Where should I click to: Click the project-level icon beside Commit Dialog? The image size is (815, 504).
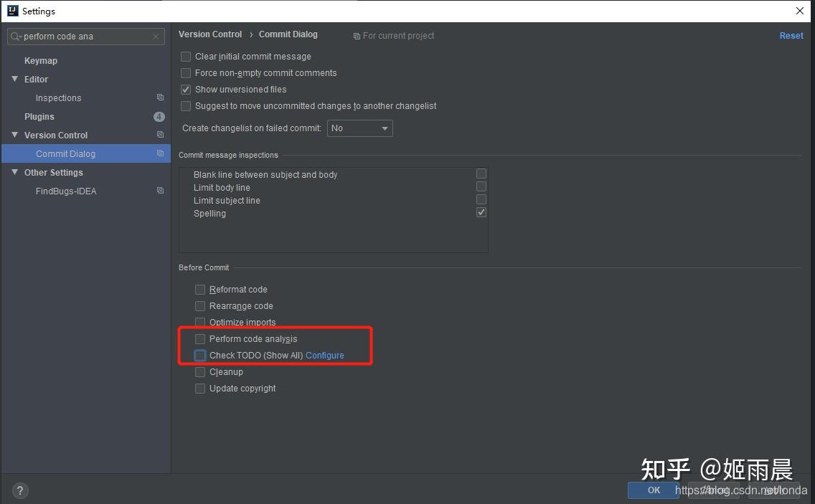coord(160,154)
